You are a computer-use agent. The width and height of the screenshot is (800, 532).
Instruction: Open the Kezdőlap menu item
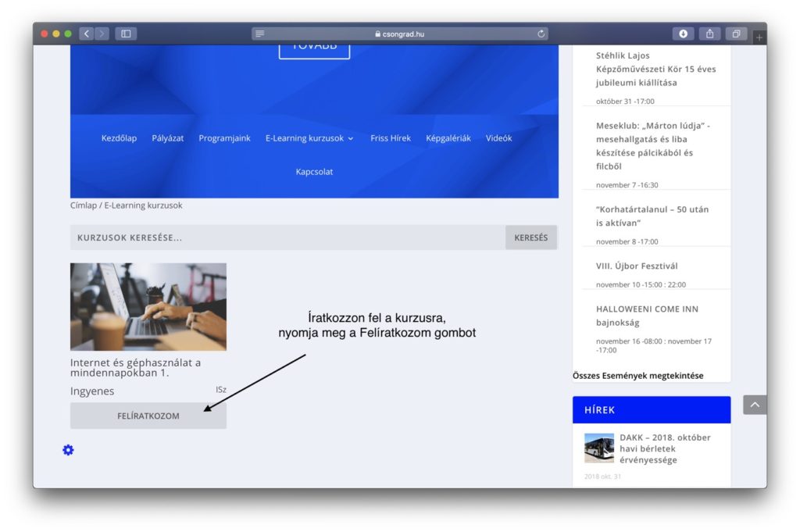tap(119, 138)
